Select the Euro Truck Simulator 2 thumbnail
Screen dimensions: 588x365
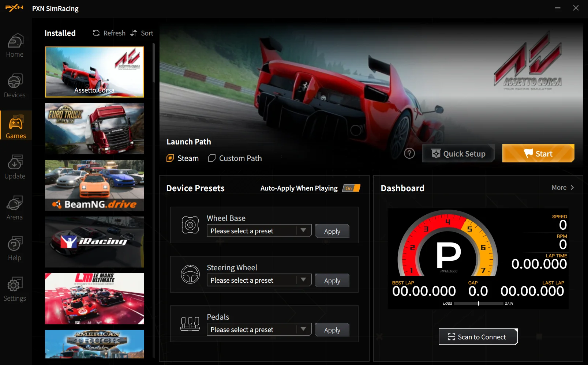click(x=94, y=129)
